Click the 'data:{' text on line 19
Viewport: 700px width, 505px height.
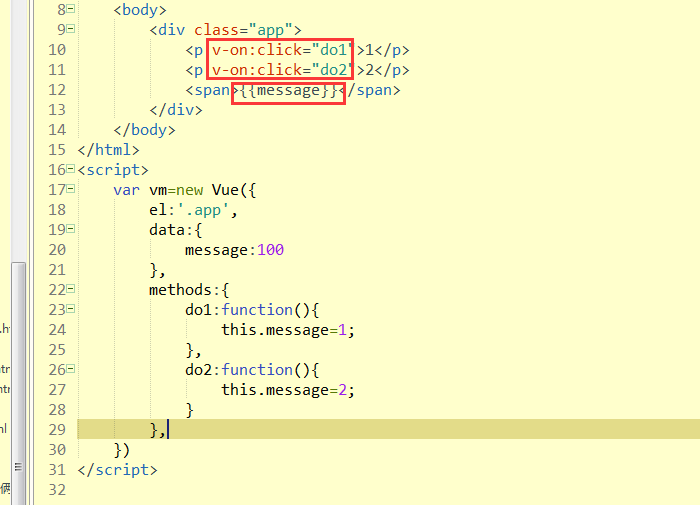click(176, 230)
